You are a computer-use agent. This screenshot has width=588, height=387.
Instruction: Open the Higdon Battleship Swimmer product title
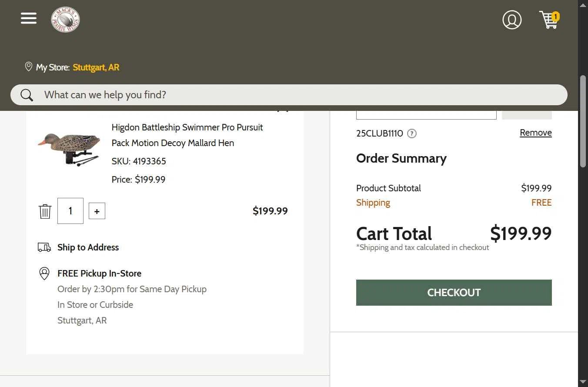187,135
